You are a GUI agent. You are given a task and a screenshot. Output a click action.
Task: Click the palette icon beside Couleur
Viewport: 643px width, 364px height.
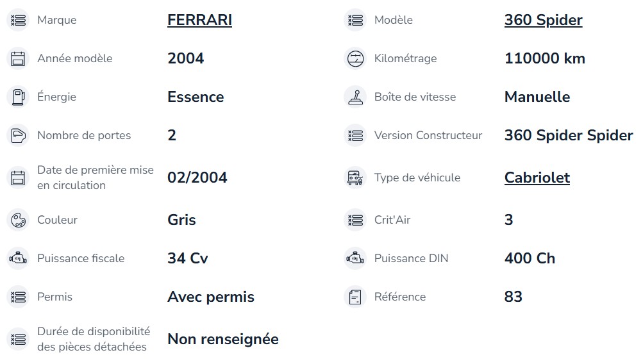pos(18,220)
